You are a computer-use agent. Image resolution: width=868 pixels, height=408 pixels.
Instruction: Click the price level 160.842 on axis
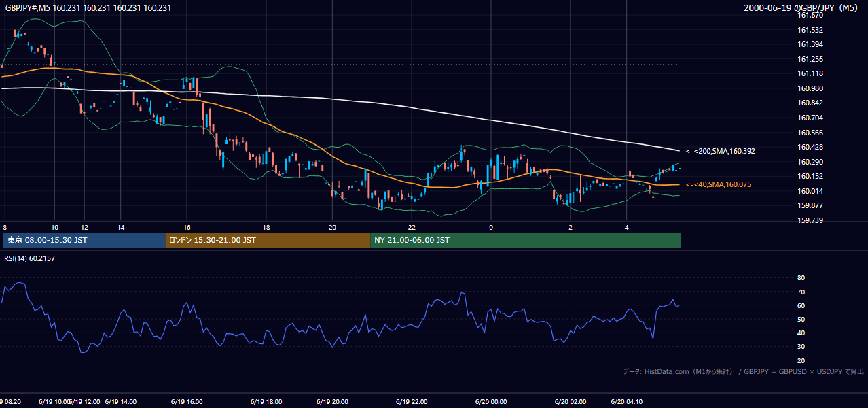click(810, 103)
